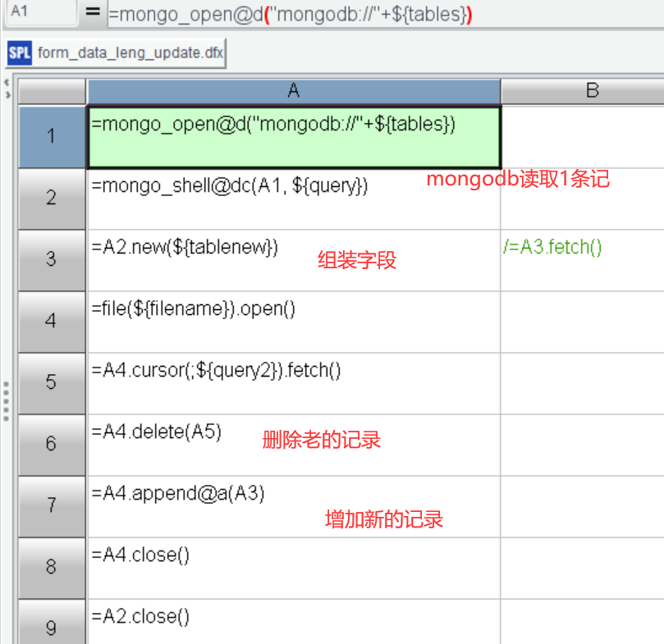664x644 pixels.
Task: Select empty cell B4
Action: pos(583,322)
